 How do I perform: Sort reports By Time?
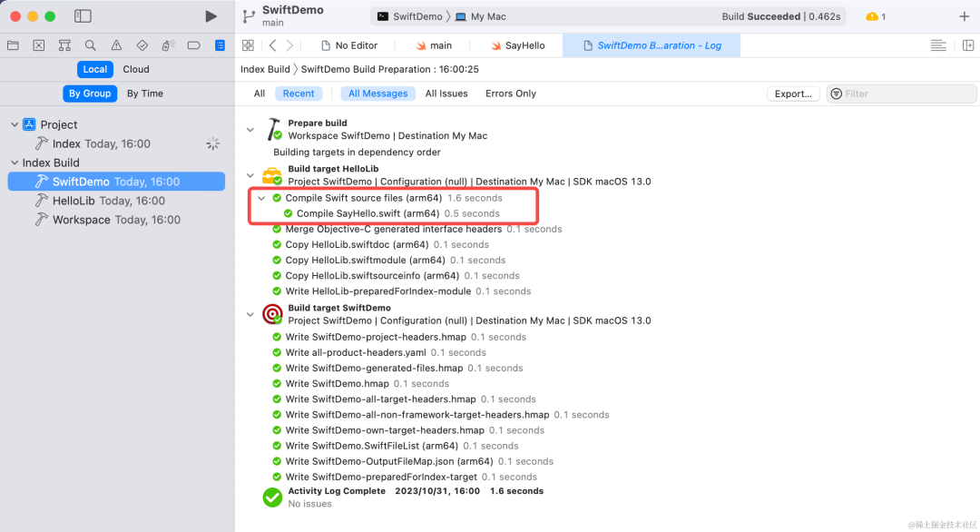145,94
